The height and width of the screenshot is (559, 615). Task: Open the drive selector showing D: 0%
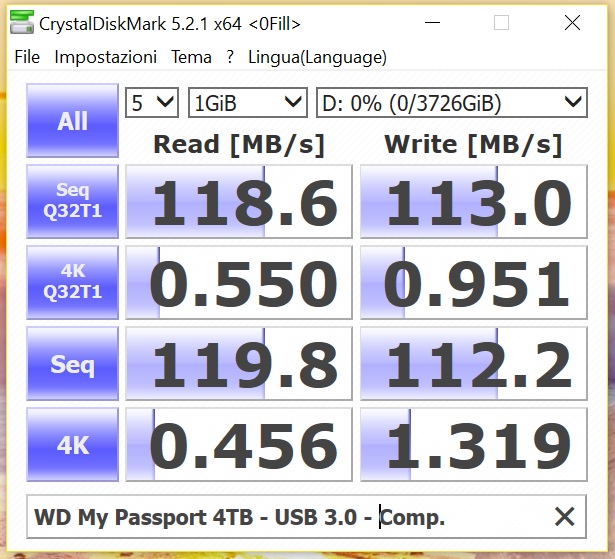(452, 103)
